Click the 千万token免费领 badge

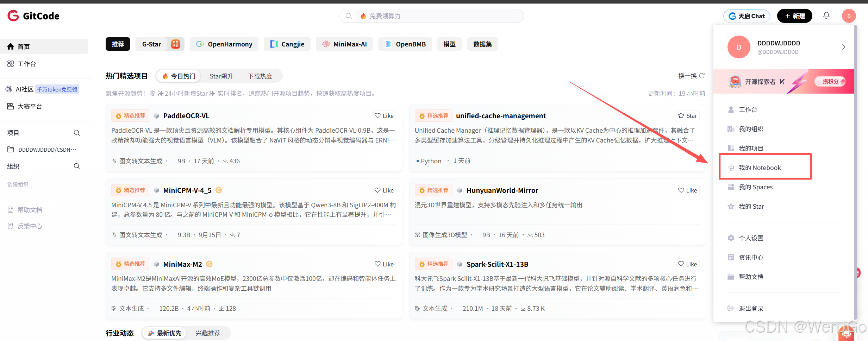[57, 89]
